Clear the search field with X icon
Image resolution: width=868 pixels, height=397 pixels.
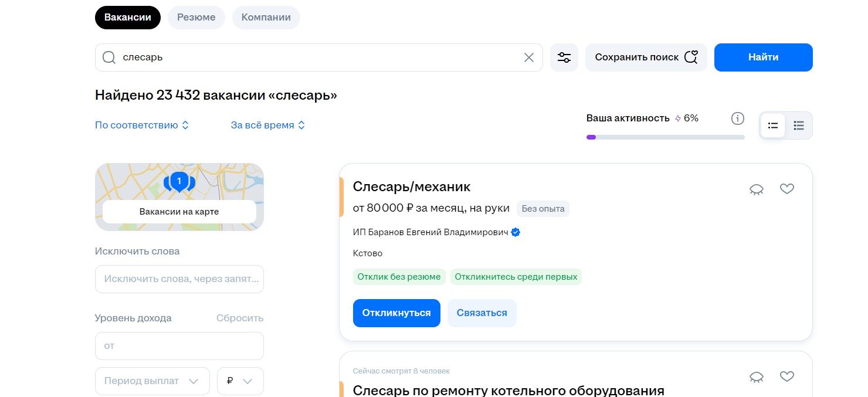pyautogui.click(x=528, y=57)
